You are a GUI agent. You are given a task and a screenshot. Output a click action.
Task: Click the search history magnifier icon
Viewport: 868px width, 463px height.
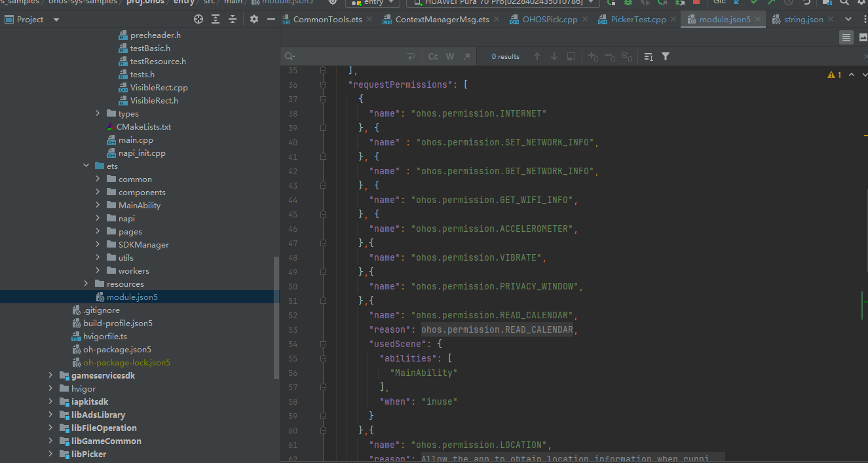coord(291,57)
